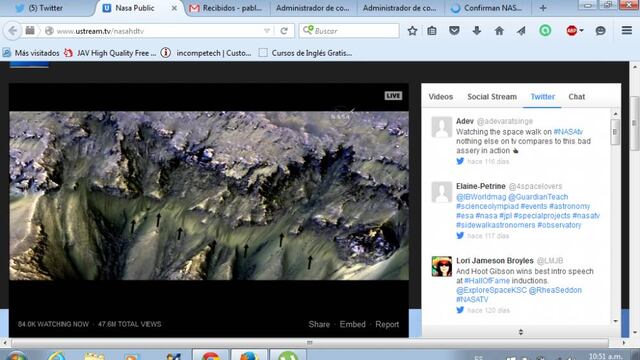Screen dimensions: 640x360
Task: Open the bookmarks list clipboard icon
Action: [432, 31]
